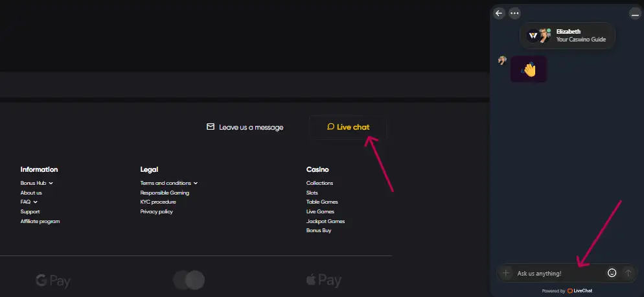Click the waving hand emoji message
The width and height of the screenshot is (644, 297).
point(529,69)
